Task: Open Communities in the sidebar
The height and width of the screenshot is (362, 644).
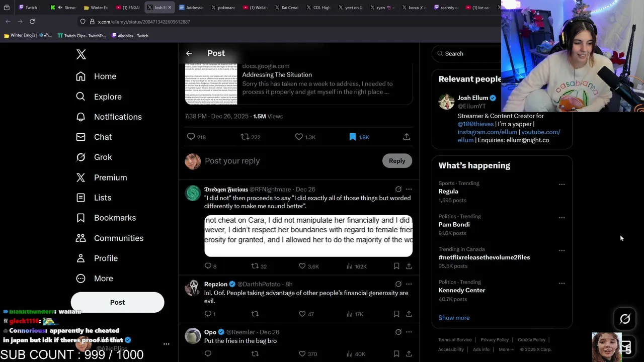Action: (110, 238)
